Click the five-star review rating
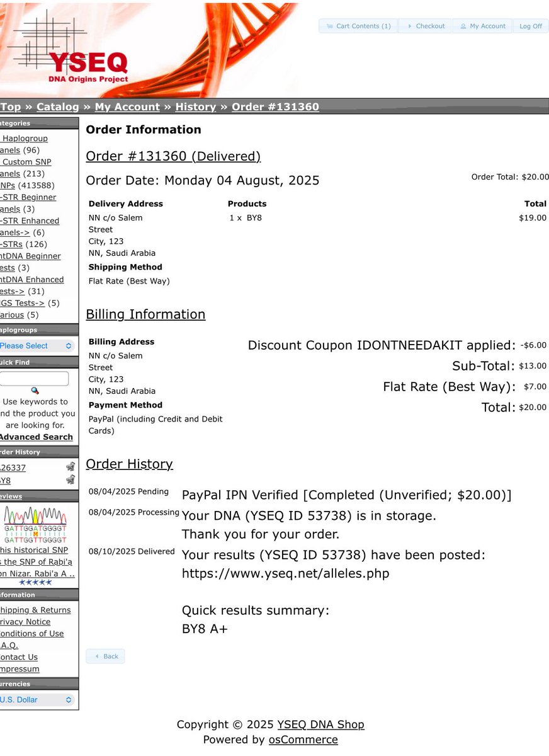549x756 pixels. (x=35, y=583)
